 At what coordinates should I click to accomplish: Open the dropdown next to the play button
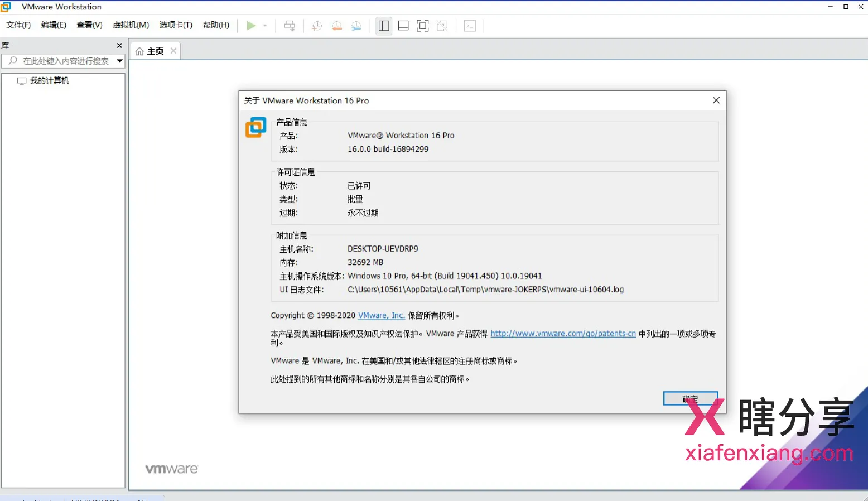coord(264,26)
